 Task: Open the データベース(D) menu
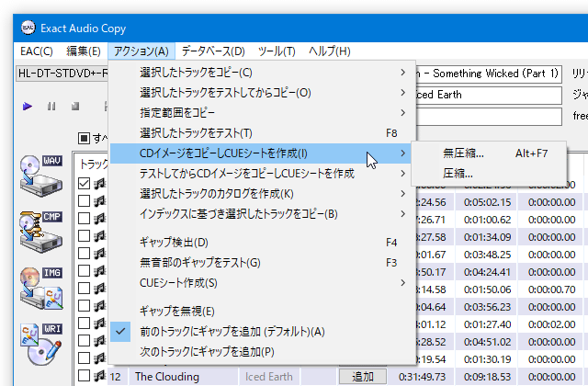click(x=213, y=51)
